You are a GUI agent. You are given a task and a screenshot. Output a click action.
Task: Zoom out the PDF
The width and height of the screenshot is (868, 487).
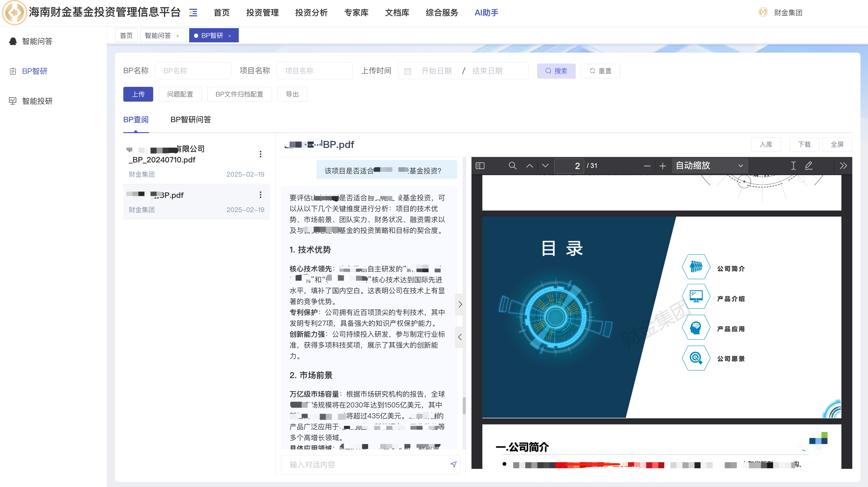tap(647, 165)
